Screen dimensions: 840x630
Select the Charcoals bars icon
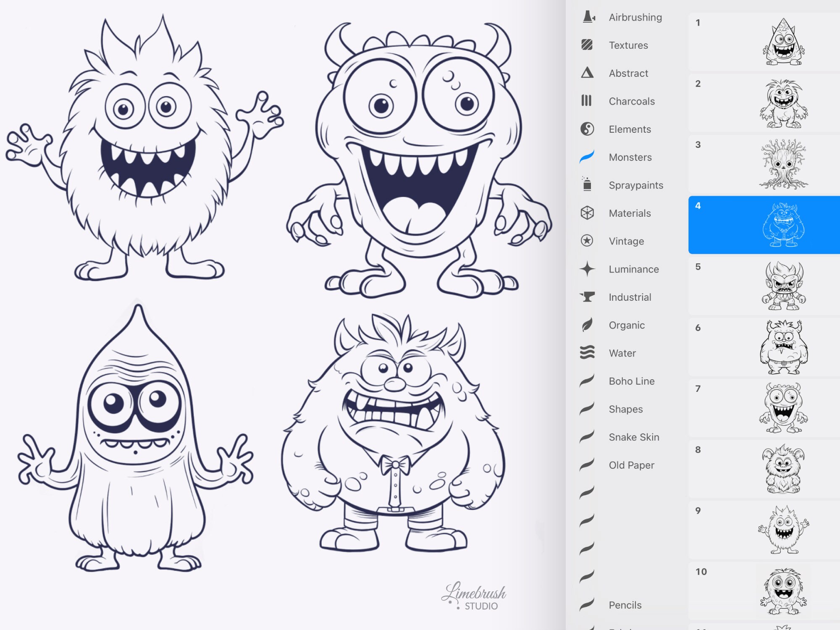pos(588,101)
